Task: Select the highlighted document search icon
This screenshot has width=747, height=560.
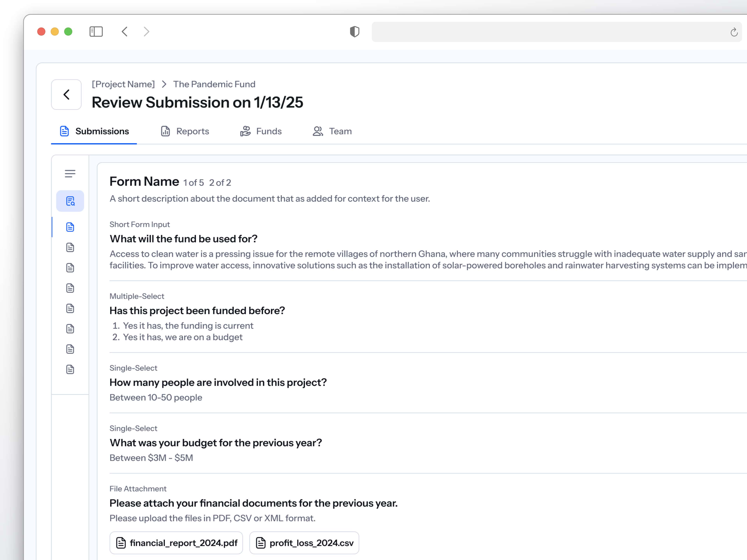Action: point(70,201)
